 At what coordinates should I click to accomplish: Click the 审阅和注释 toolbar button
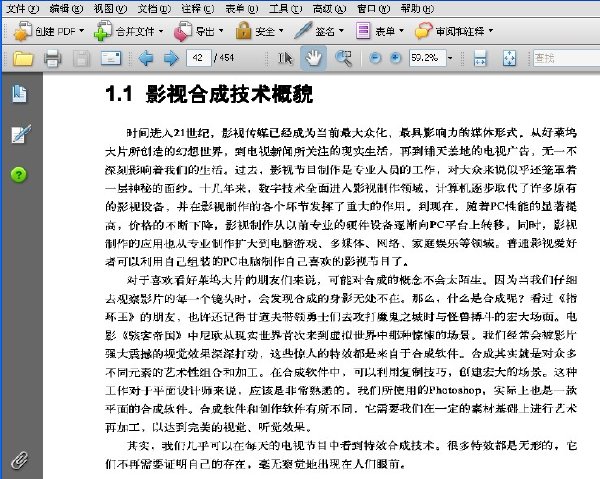(454, 31)
